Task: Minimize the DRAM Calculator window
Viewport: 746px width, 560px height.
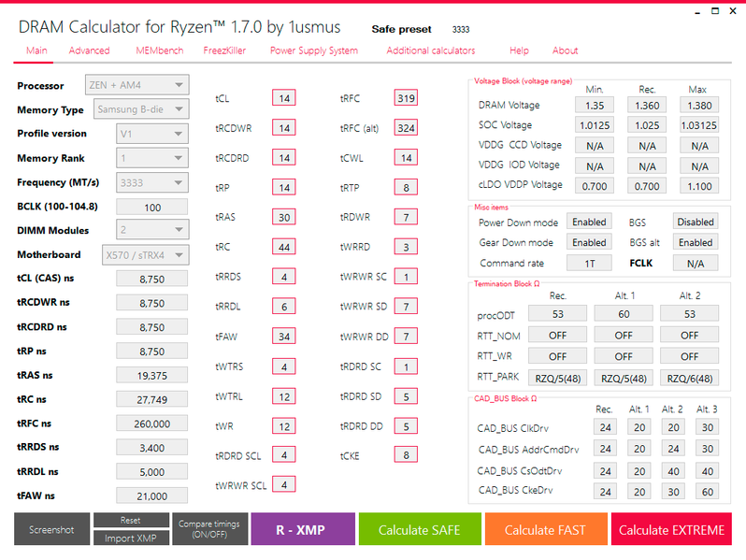Action: pyautogui.click(x=697, y=12)
